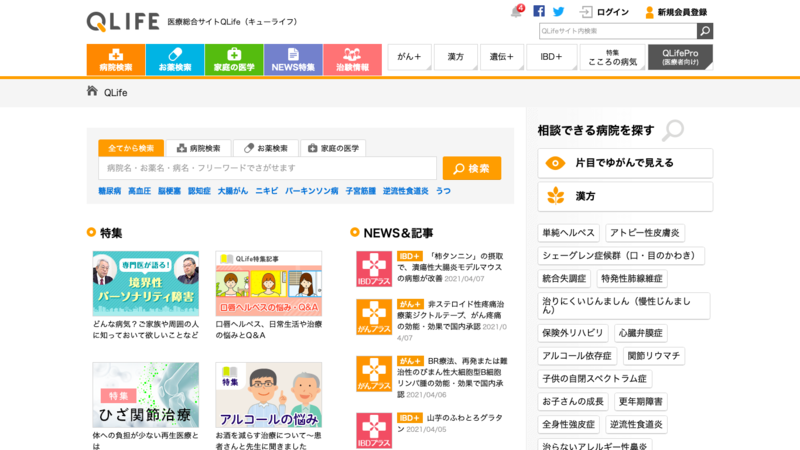This screenshot has height=450, width=800.
Task: Click がんプラス icon beside BR療法 article
Action: click(x=374, y=373)
